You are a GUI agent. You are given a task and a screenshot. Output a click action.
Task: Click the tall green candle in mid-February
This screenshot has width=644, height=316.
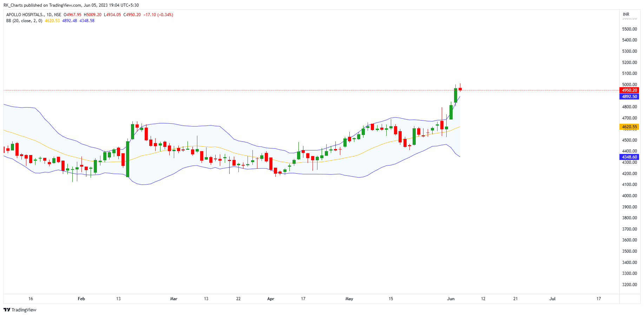[127, 159]
